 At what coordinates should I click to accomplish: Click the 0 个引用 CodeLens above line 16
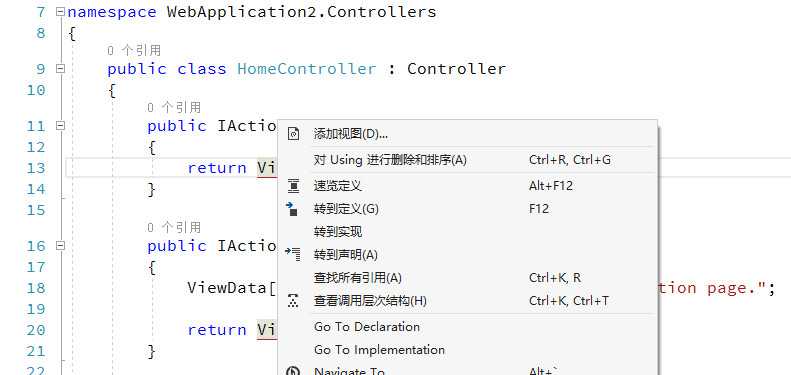(x=174, y=228)
